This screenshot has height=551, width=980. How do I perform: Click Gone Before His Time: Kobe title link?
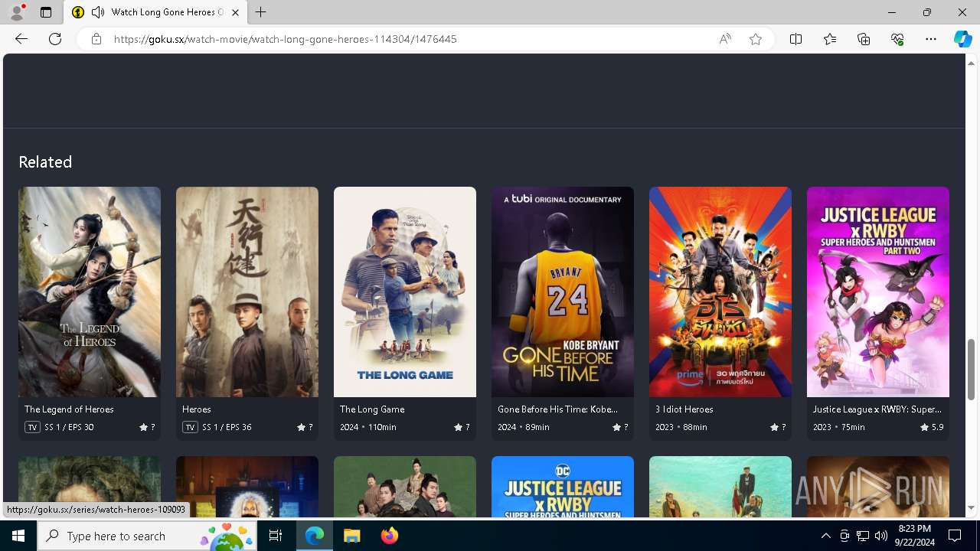(557, 409)
